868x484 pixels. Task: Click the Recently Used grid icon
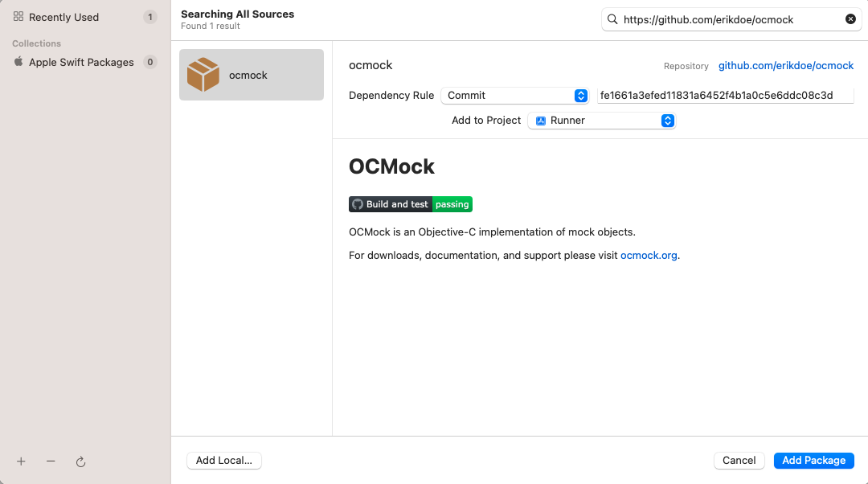coord(20,16)
